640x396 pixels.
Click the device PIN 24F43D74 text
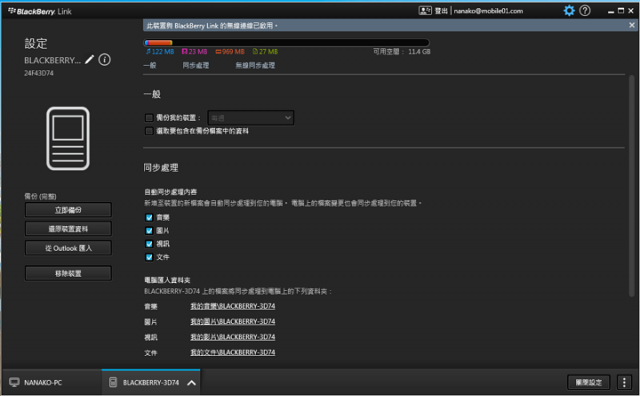(x=39, y=73)
